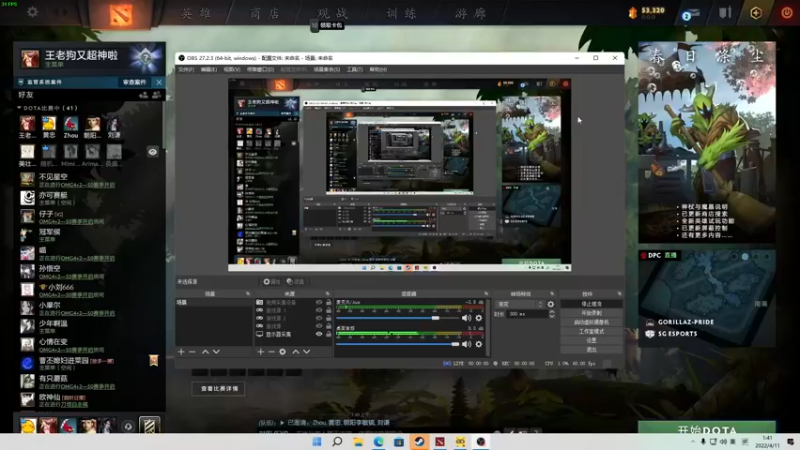Screen dimensions: 800x450
Task: Select the 显示器采集 source row
Action: pos(293,334)
